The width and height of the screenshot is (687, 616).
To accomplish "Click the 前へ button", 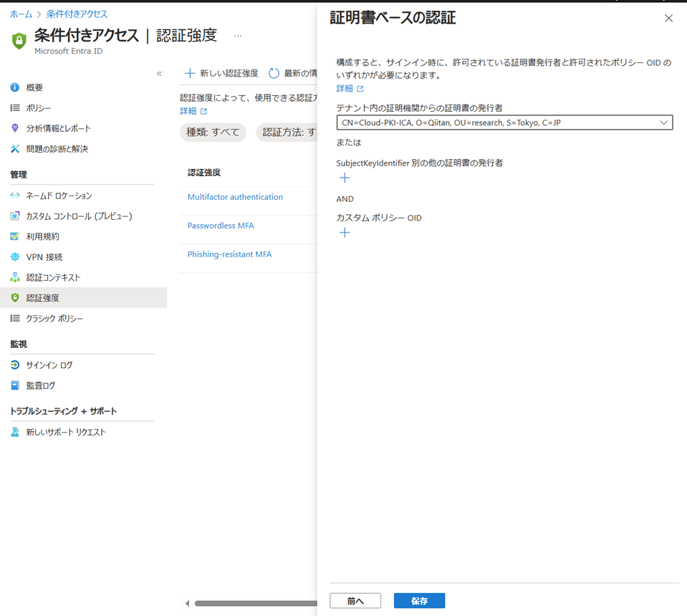I will pos(355,601).
